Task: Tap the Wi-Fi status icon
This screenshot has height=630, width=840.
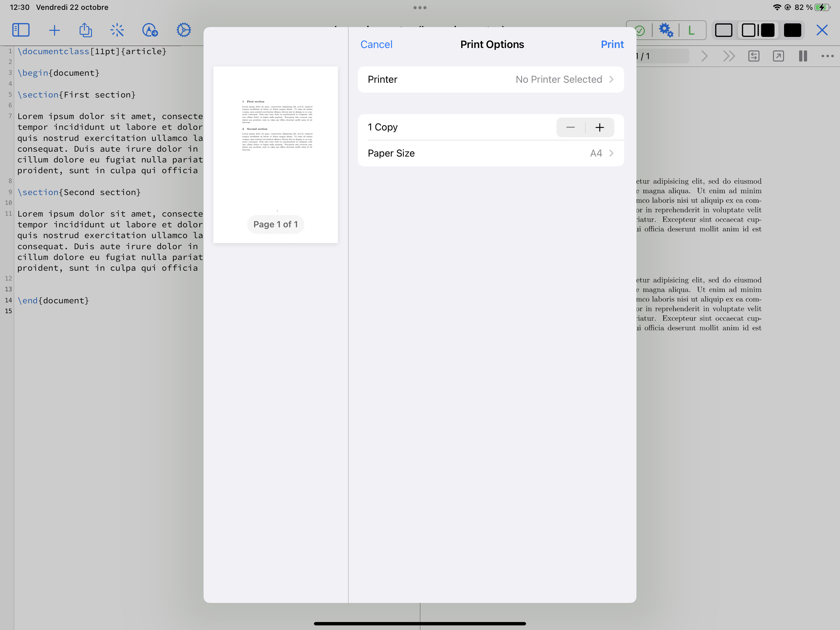Action: [777, 7]
